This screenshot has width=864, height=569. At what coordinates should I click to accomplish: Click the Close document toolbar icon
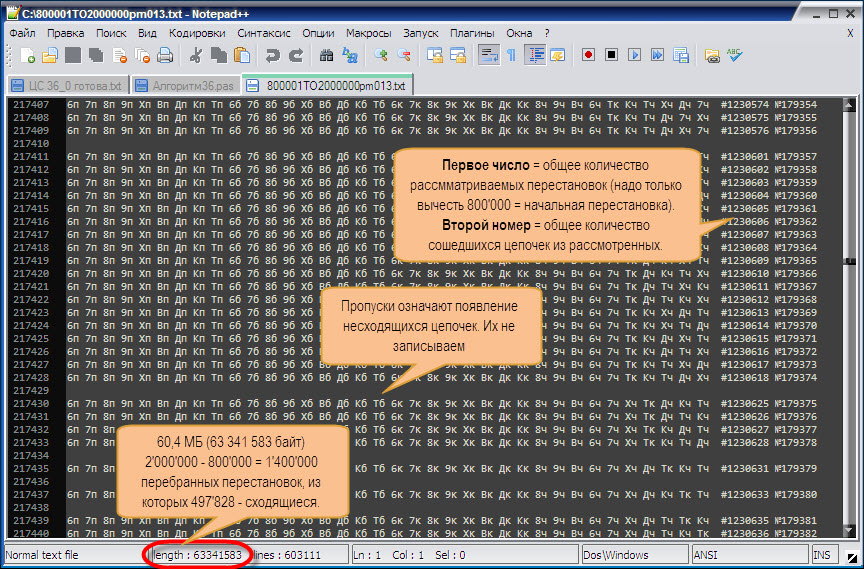click(x=120, y=56)
